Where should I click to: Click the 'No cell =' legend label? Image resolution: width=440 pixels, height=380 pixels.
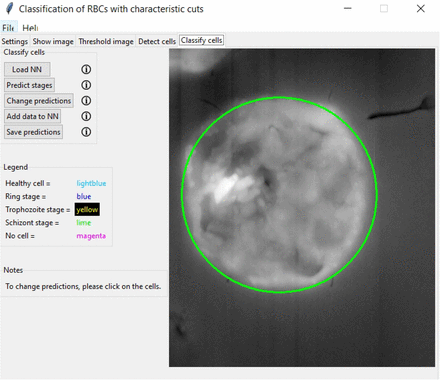coord(20,236)
